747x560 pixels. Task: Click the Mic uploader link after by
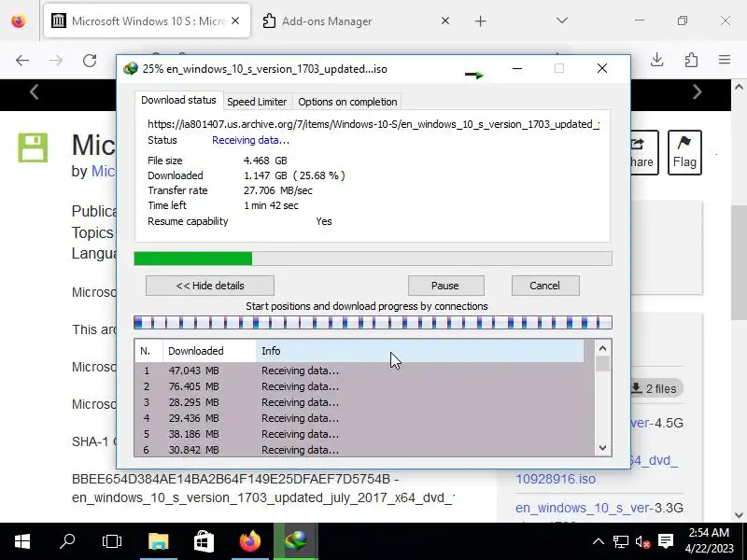tap(104, 171)
